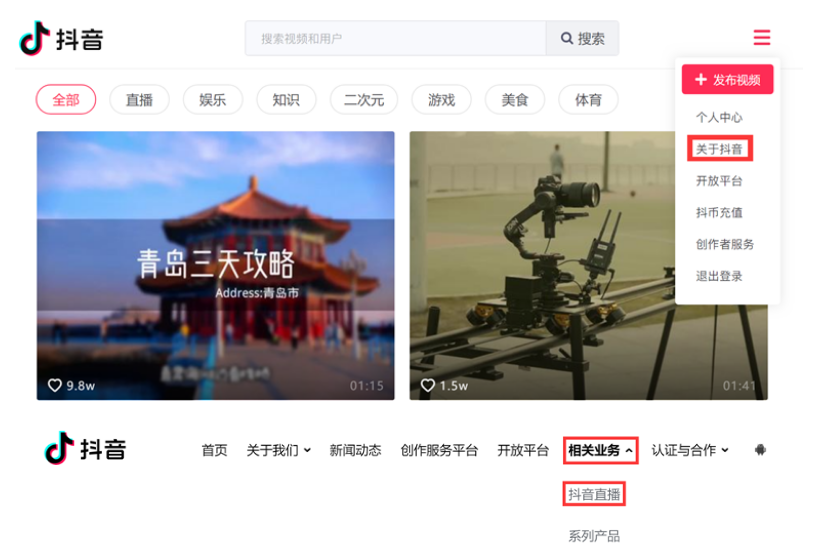
Task: Open the 青岛三天攻略 video thumbnail
Action: [215, 265]
